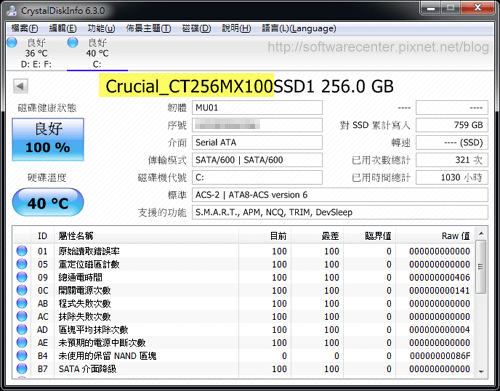Click status orb of attribute 01
This screenshot has height=391, width=500.
[x=22, y=251]
